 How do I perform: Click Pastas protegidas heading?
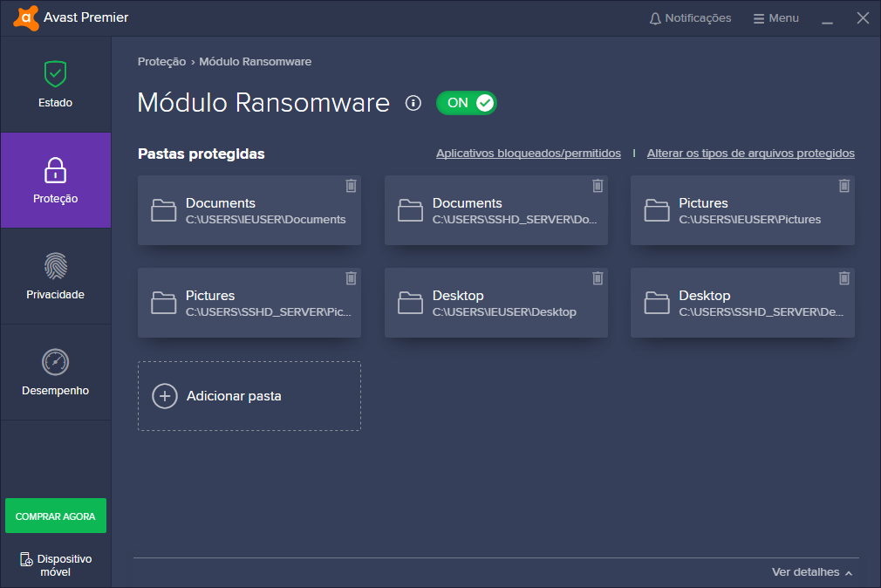pos(201,154)
